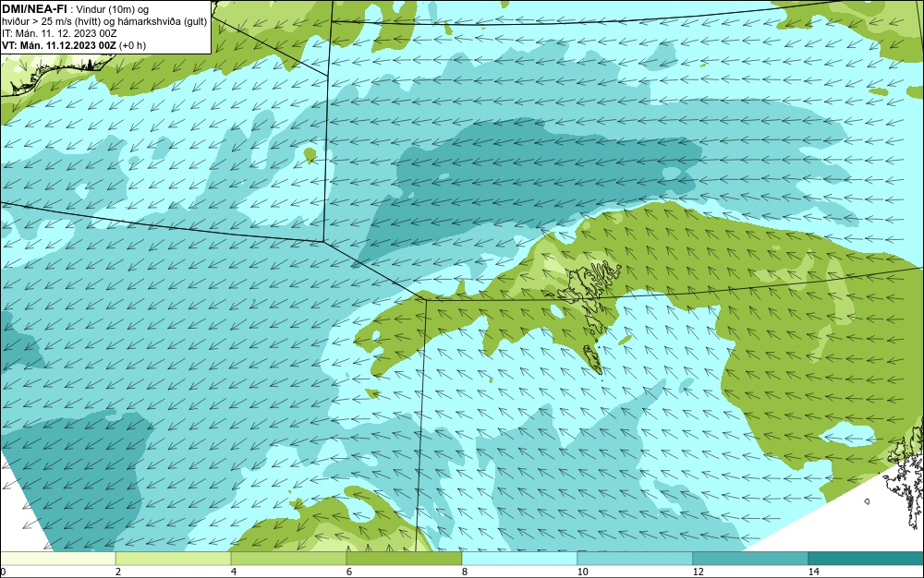Image resolution: width=924 pixels, height=578 pixels.
Task: Click the legend scale label "14"
Action: tap(814, 572)
